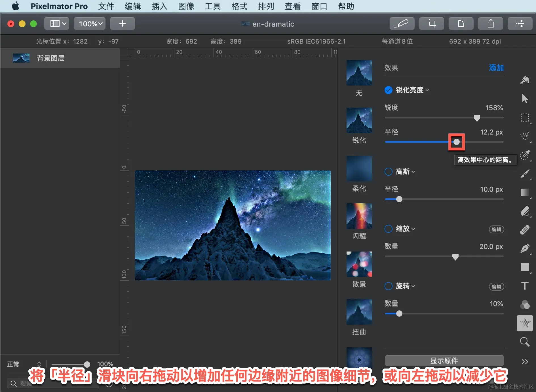The height and width of the screenshot is (392, 536).
Task: Toggle the tool options sliders icon
Action: pos(520,24)
